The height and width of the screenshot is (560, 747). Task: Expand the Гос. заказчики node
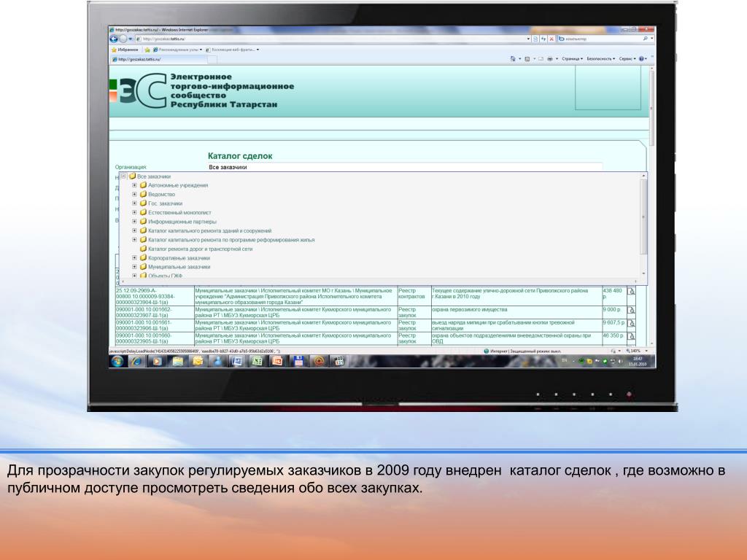[x=134, y=203]
